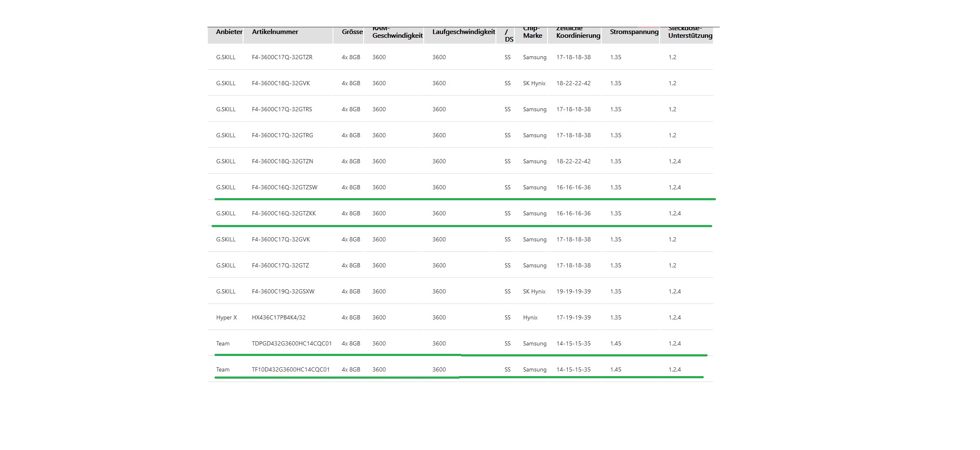Select part number F4-3600C17Q-32GTZ

(280, 265)
